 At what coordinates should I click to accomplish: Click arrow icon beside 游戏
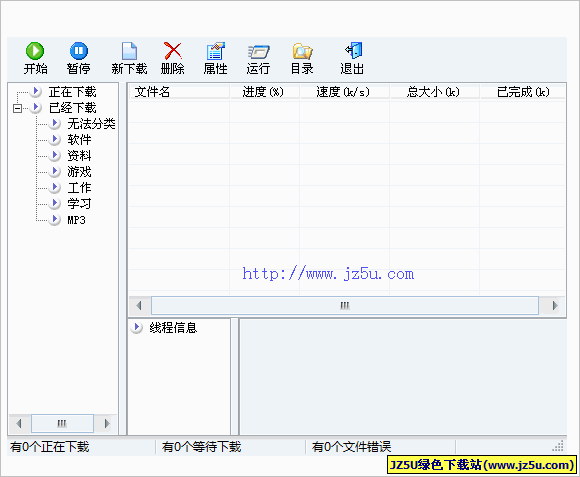(x=55, y=171)
